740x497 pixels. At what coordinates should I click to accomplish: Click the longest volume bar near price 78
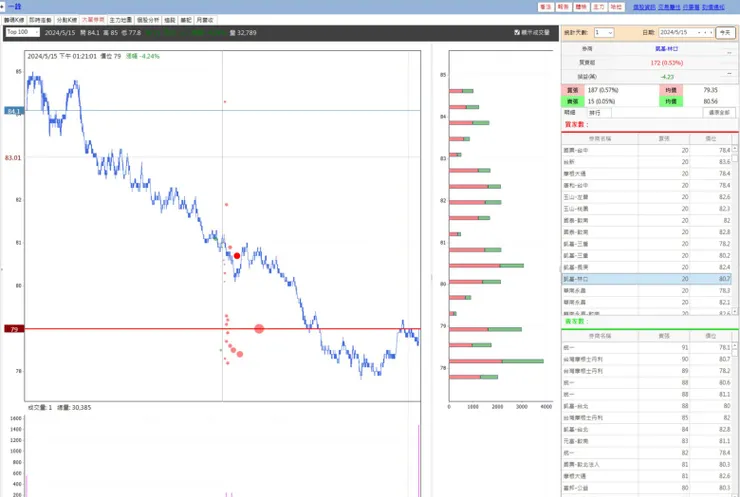point(496,361)
